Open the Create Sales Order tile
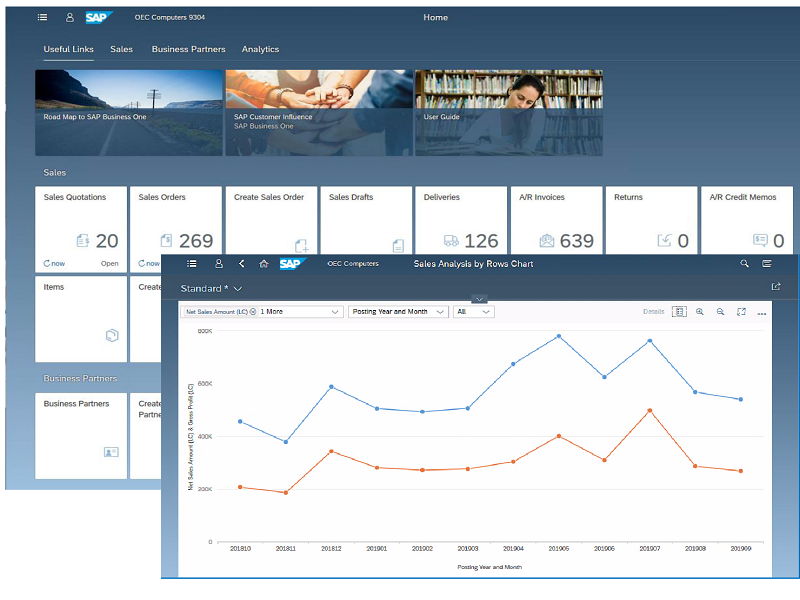Screen dimensions: 800x600 (x=271, y=220)
